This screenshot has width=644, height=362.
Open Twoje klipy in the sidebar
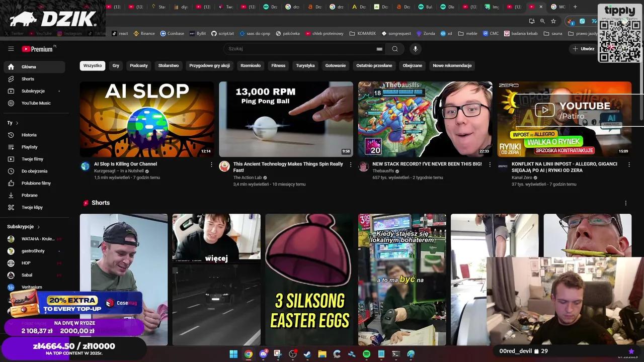(x=34, y=207)
